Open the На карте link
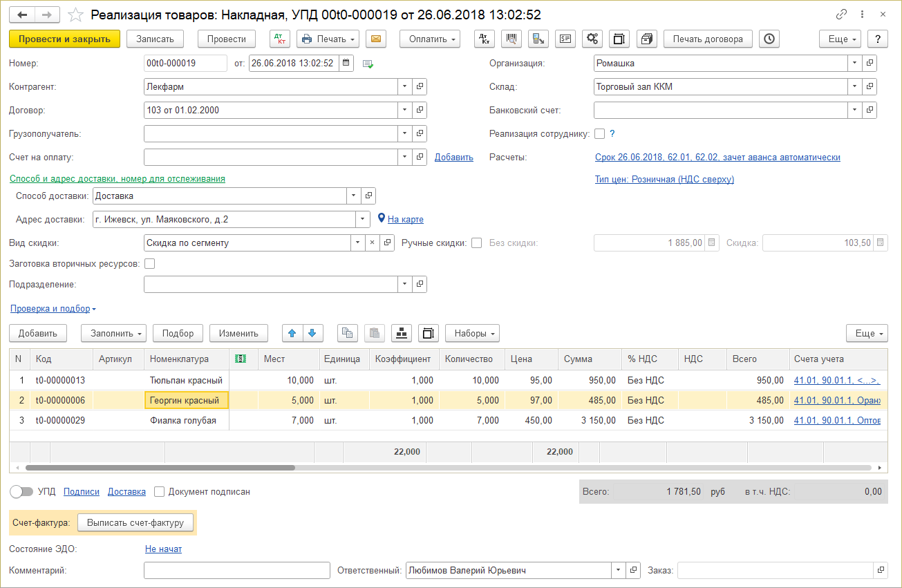The width and height of the screenshot is (902, 588). tap(405, 220)
